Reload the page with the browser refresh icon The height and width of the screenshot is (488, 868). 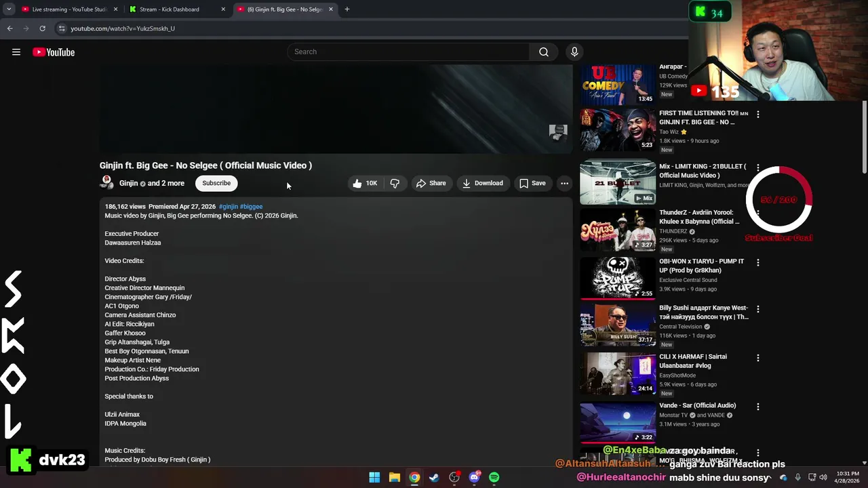(x=42, y=28)
